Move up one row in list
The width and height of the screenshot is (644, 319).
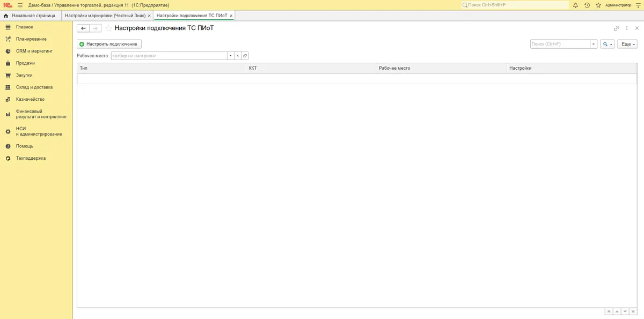(x=617, y=311)
